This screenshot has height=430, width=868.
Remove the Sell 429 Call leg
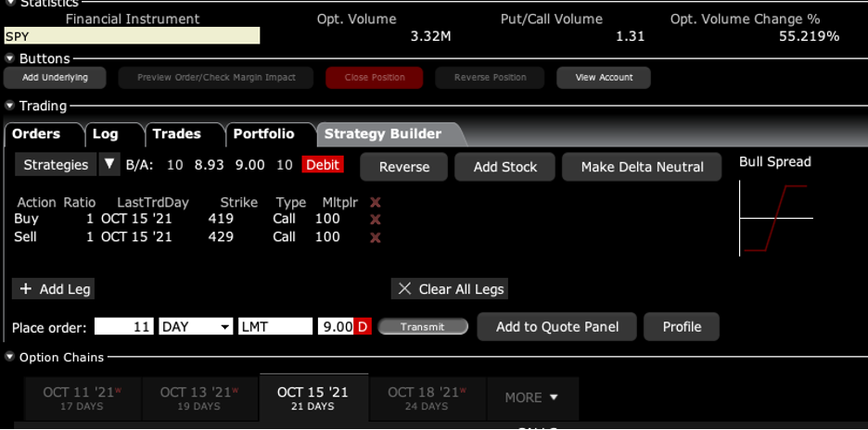tap(376, 237)
